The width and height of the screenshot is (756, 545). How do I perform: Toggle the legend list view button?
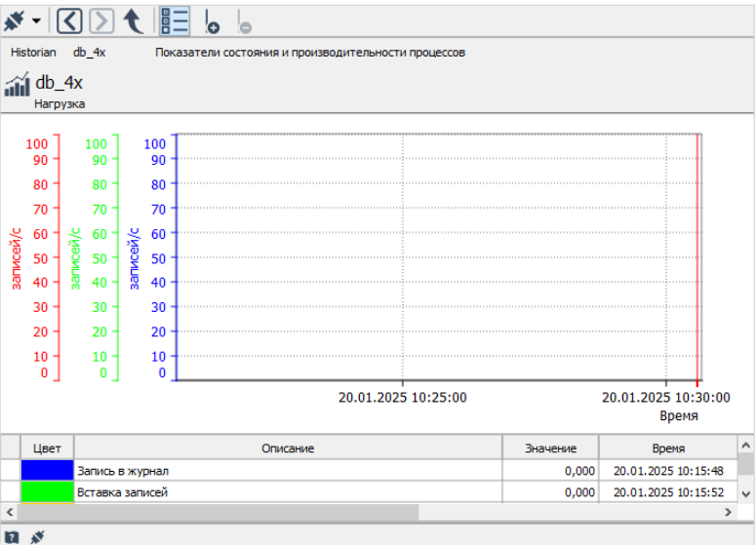tap(176, 19)
